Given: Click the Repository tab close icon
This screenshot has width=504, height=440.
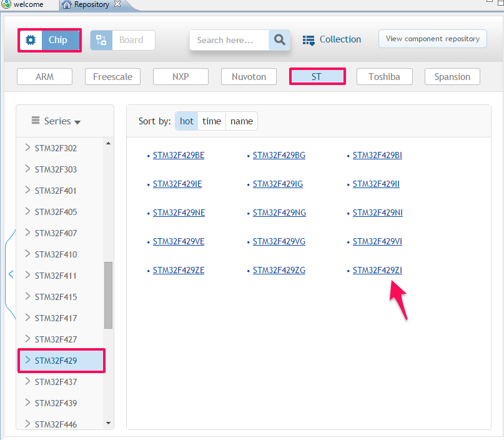Looking at the screenshot, I should pyautogui.click(x=117, y=4).
